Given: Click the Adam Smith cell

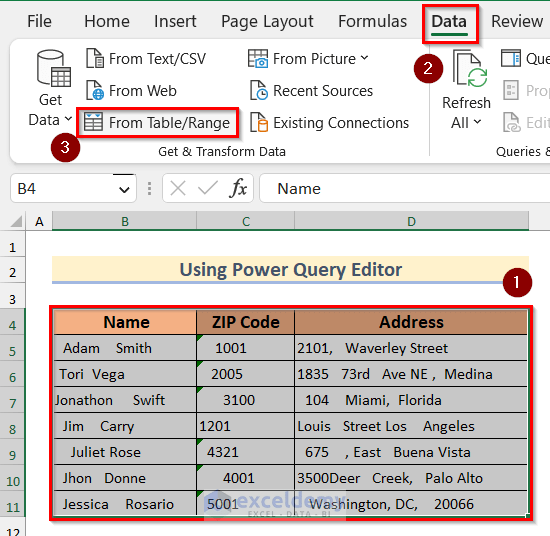Looking at the screenshot, I should 125,348.
